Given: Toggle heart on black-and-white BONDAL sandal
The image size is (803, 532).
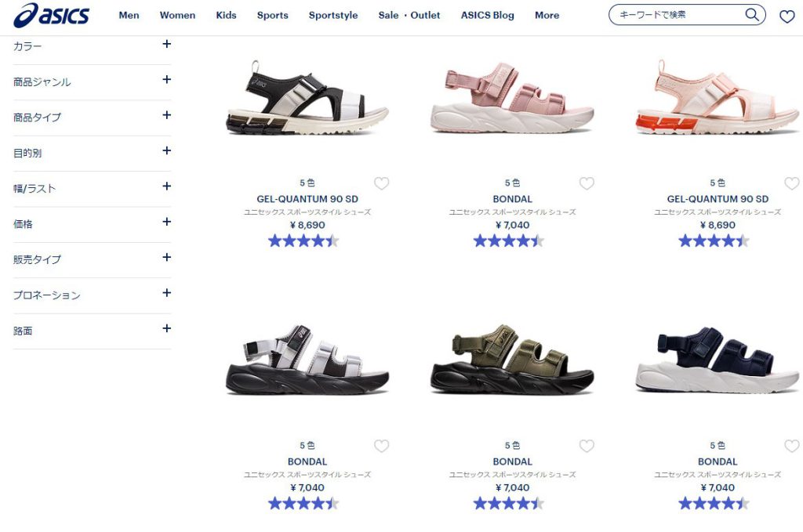Looking at the screenshot, I should pyautogui.click(x=382, y=446).
